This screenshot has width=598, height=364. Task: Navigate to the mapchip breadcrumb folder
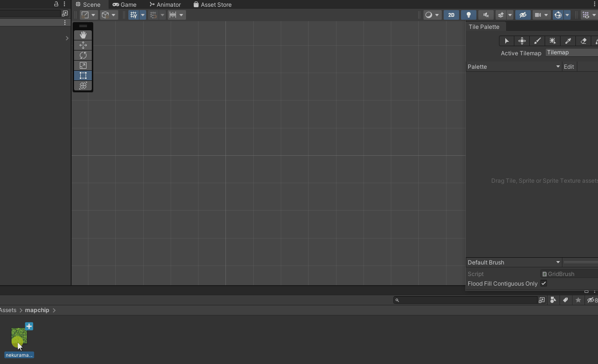tap(37, 310)
